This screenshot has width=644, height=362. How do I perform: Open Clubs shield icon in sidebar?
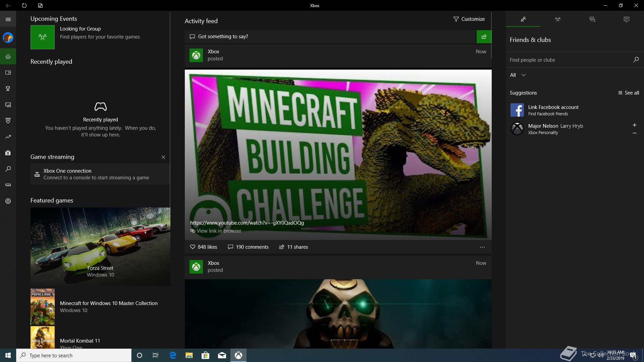coord(8,121)
